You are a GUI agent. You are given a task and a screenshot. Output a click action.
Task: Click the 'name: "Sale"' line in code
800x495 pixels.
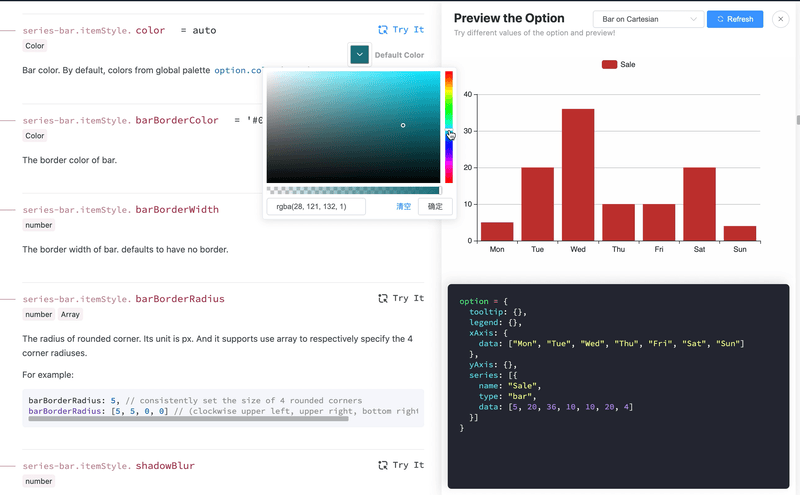(x=510, y=386)
